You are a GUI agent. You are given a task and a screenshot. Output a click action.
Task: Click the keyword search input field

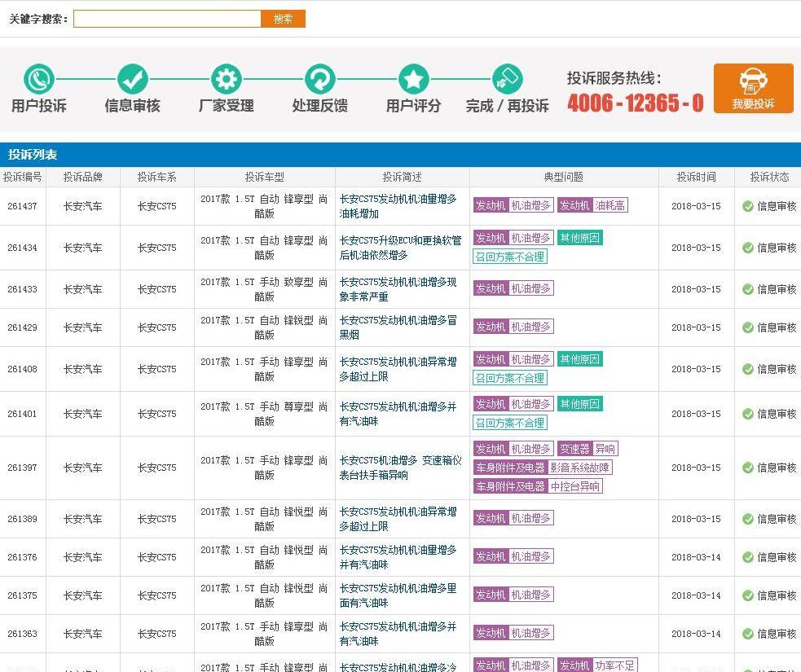[x=167, y=19]
